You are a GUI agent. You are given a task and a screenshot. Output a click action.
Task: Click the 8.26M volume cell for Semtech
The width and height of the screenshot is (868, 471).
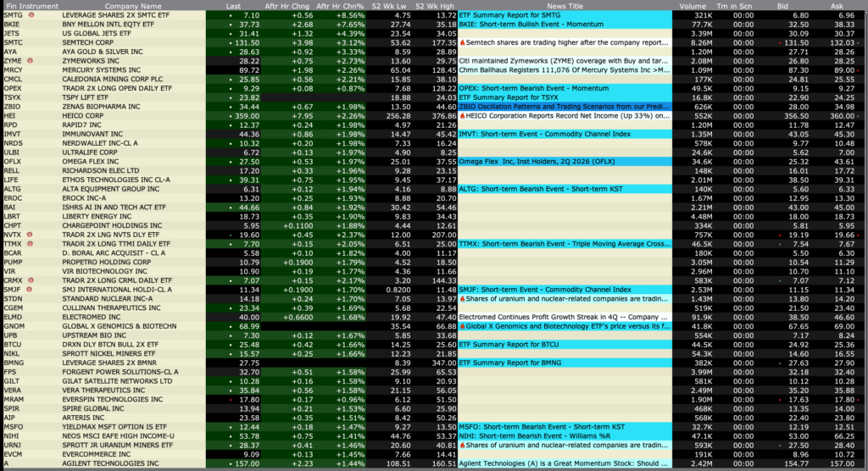[x=701, y=42]
